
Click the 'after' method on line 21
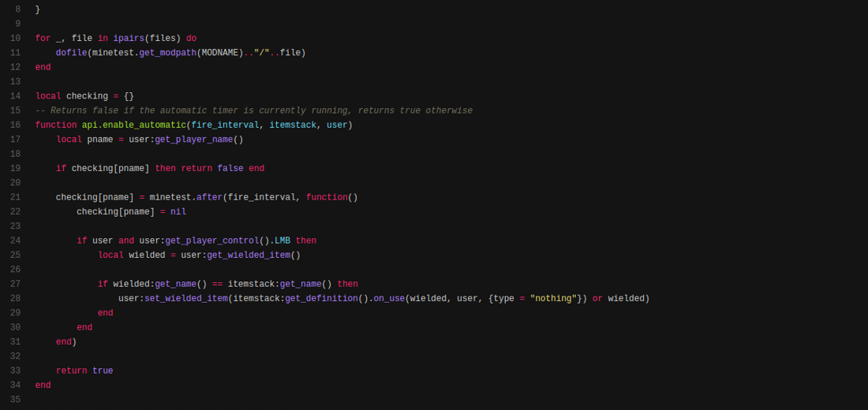tap(209, 198)
